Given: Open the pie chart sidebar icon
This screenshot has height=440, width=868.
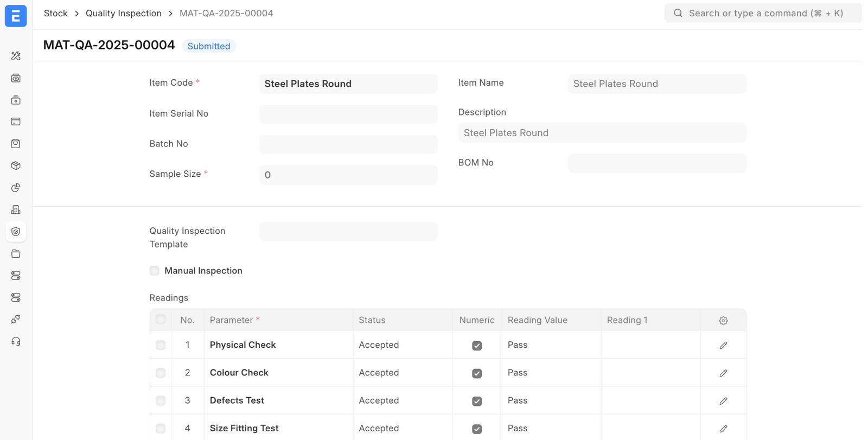Looking at the screenshot, I should pyautogui.click(x=16, y=188).
